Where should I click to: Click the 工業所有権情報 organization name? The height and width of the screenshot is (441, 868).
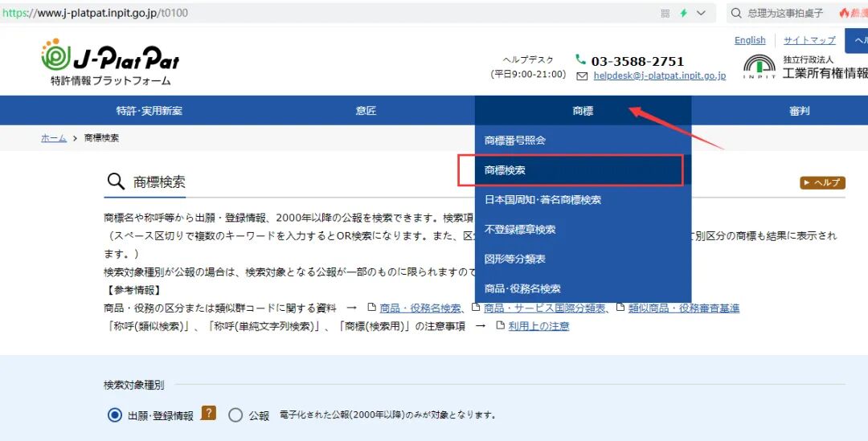[x=825, y=73]
